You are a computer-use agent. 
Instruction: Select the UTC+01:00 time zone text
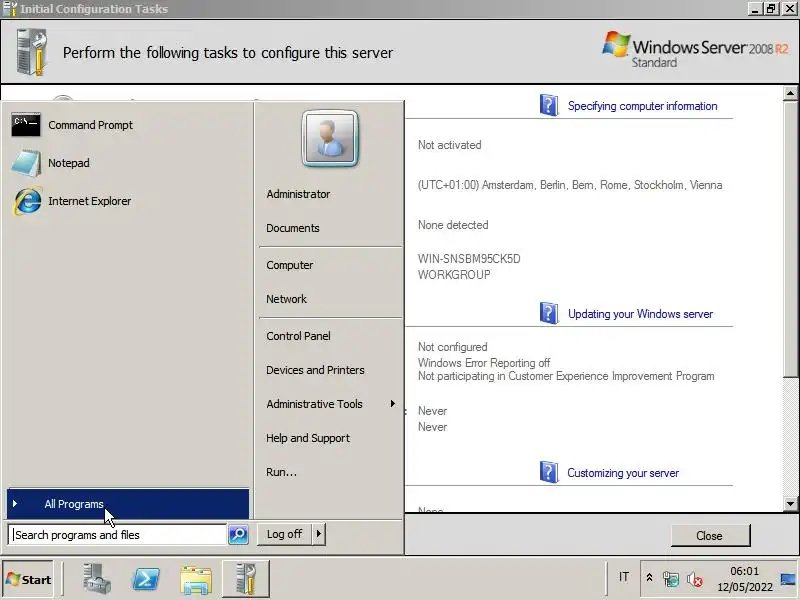570,185
